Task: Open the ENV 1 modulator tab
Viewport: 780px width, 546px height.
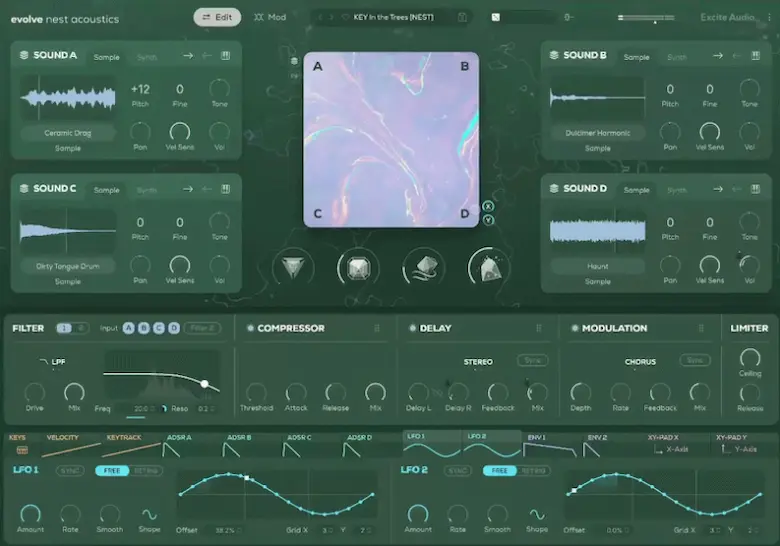Action: click(x=551, y=445)
